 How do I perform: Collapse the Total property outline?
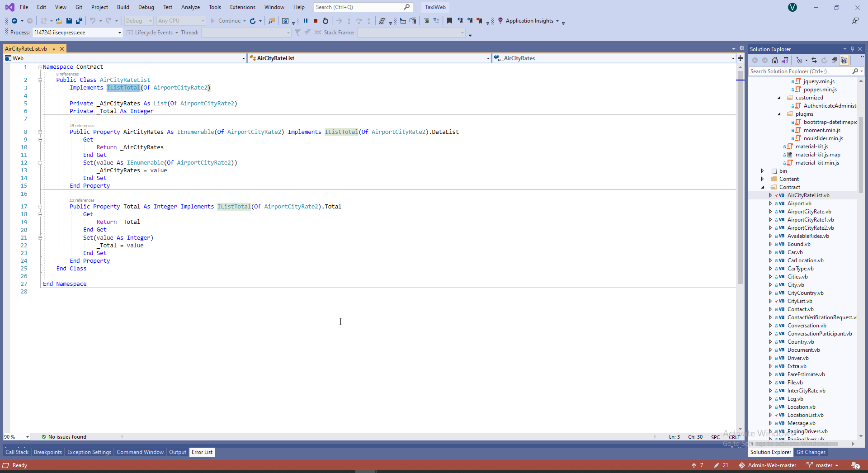coord(40,207)
